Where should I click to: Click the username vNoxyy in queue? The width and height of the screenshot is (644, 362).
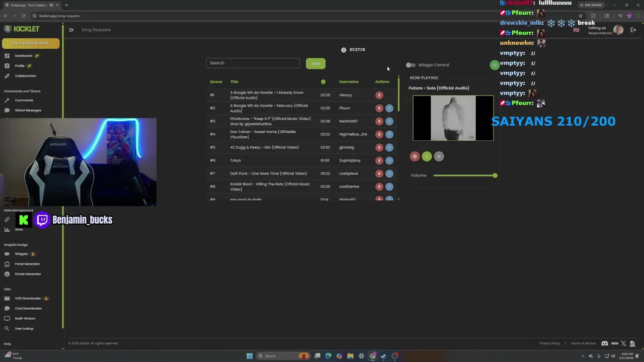[346, 95]
